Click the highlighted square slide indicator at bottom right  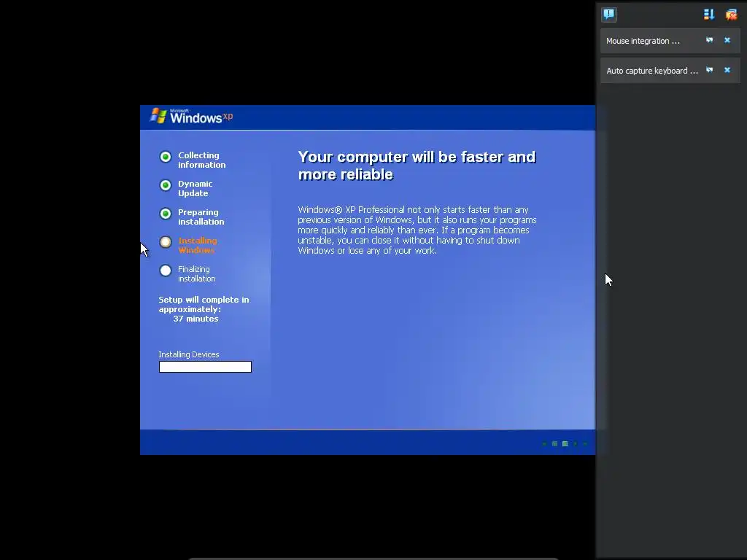(565, 444)
